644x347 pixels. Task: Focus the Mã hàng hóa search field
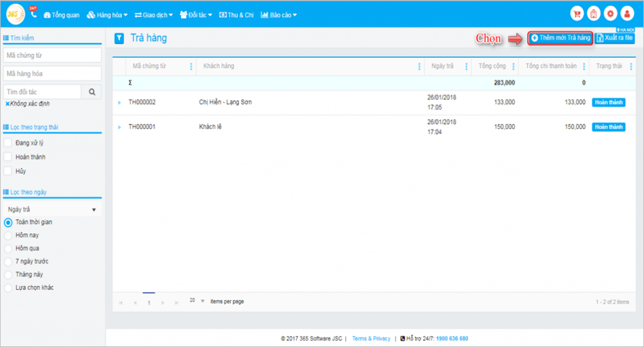coord(52,74)
